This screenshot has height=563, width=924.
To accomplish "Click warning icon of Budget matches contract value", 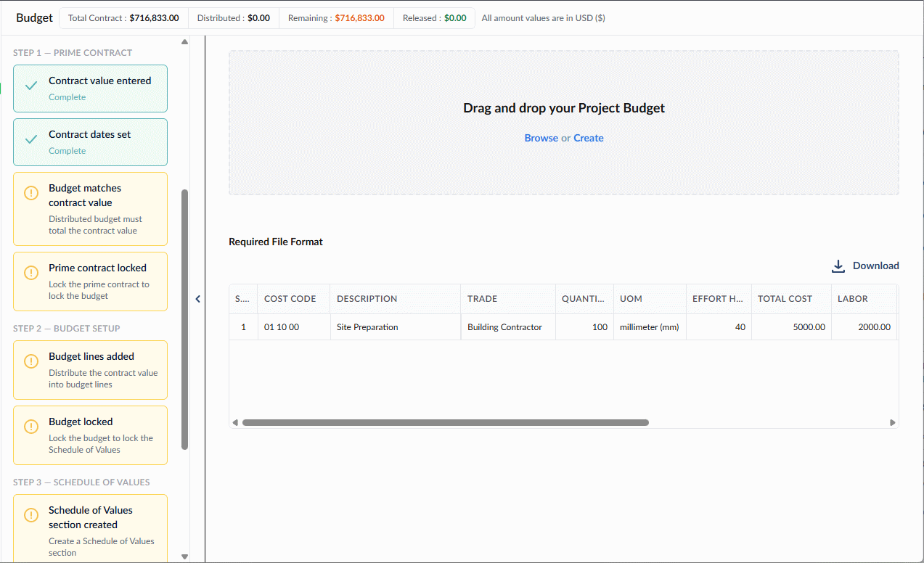I will click(31, 193).
